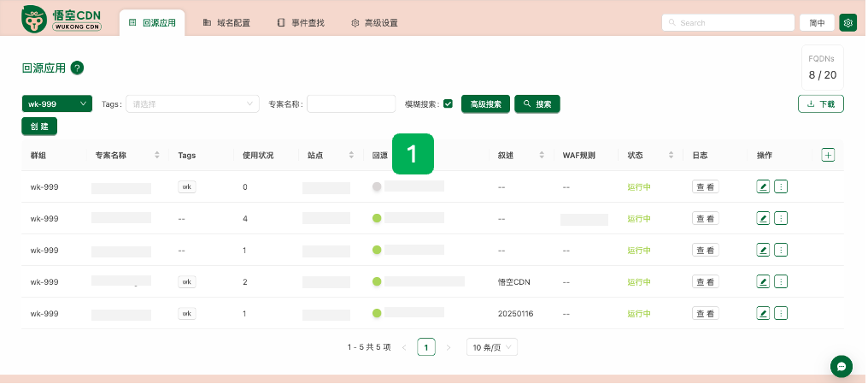Click the Wukong CDN logo
868x384 pixels.
point(62,19)
